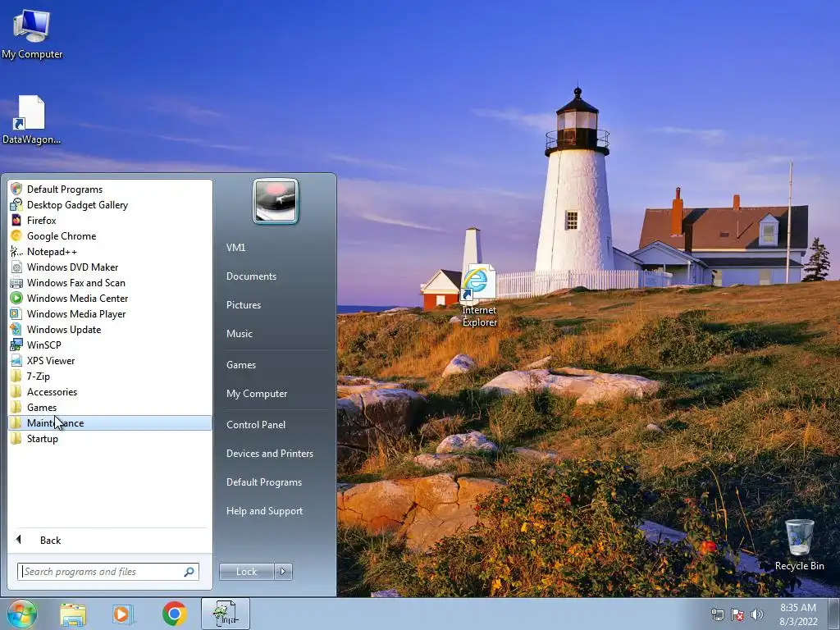Expand the Games program folder
The height and width of the screenshot is (630, 840).
click(x=110, y=407)
